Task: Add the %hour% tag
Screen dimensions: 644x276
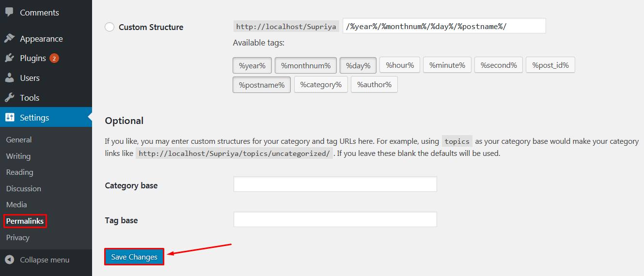Action: click(400, 65)
